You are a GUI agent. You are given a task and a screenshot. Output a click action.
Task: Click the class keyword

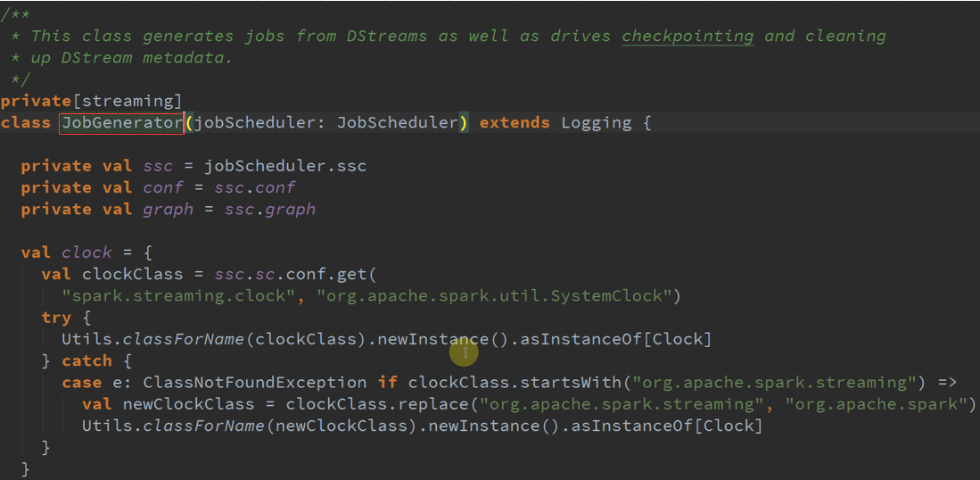(x=26, y=123)
